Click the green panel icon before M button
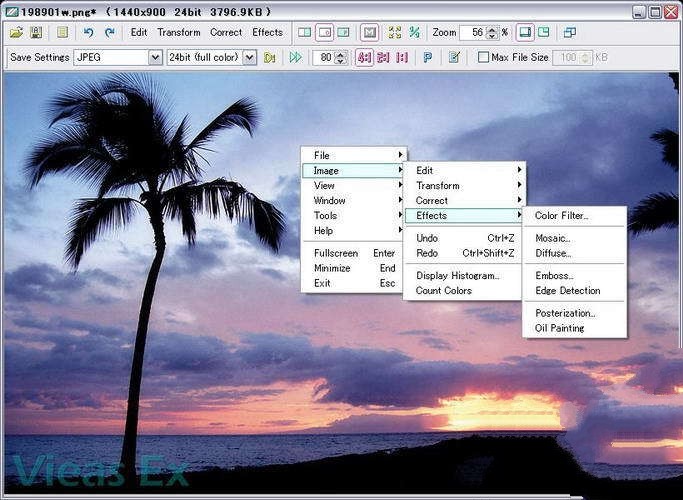The image size is (683, 500). [344, 32]
